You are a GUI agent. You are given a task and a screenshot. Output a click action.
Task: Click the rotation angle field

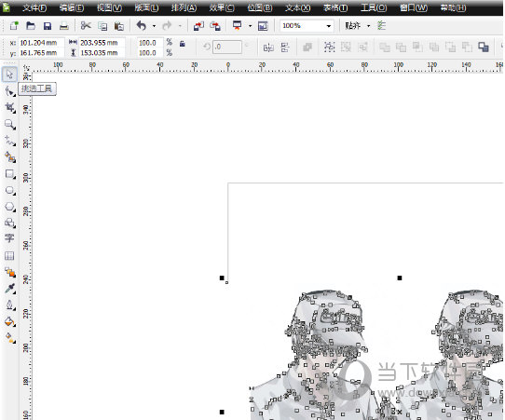coord(226,47)
